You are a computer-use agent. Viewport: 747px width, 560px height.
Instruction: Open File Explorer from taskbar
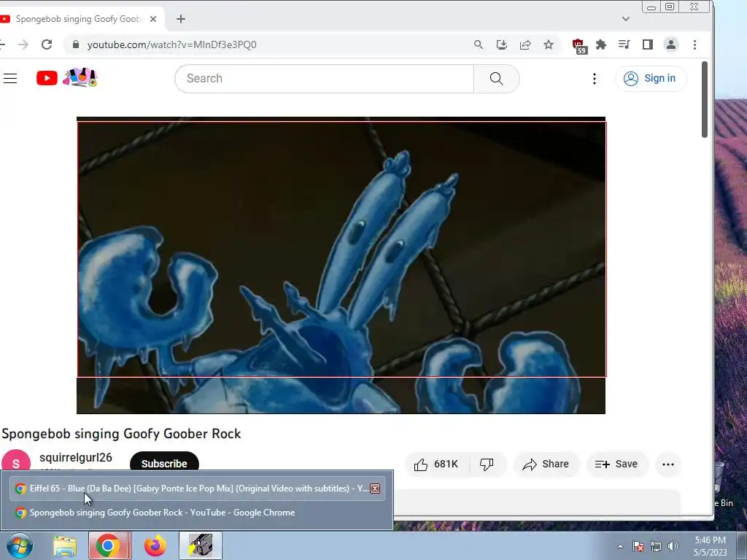point(65,545)
